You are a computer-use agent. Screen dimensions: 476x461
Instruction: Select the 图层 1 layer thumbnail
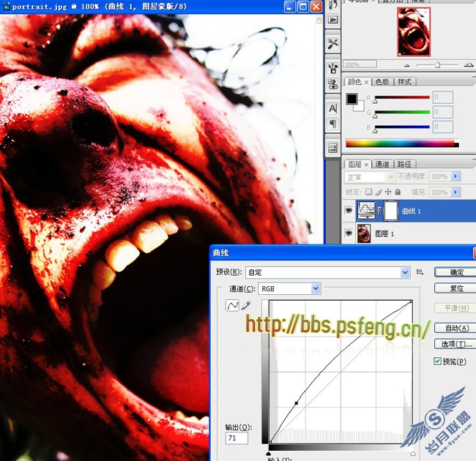tap(364, 233)
